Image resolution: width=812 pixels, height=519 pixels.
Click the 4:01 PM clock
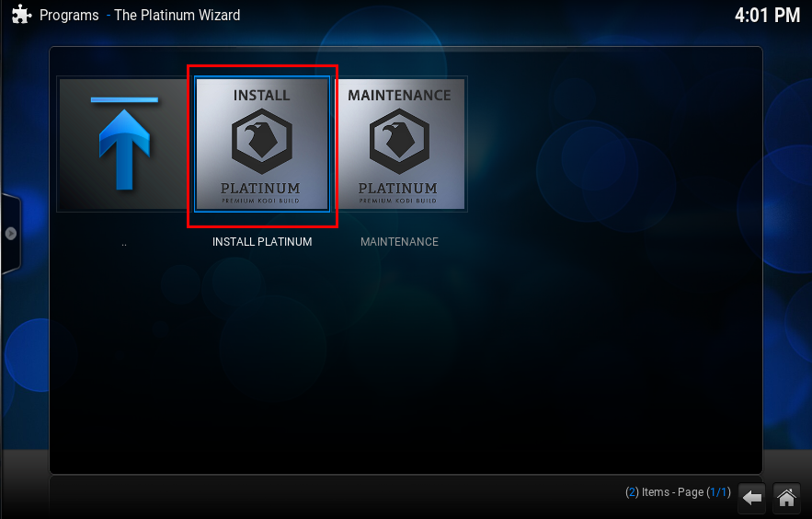tap(768, 15)
